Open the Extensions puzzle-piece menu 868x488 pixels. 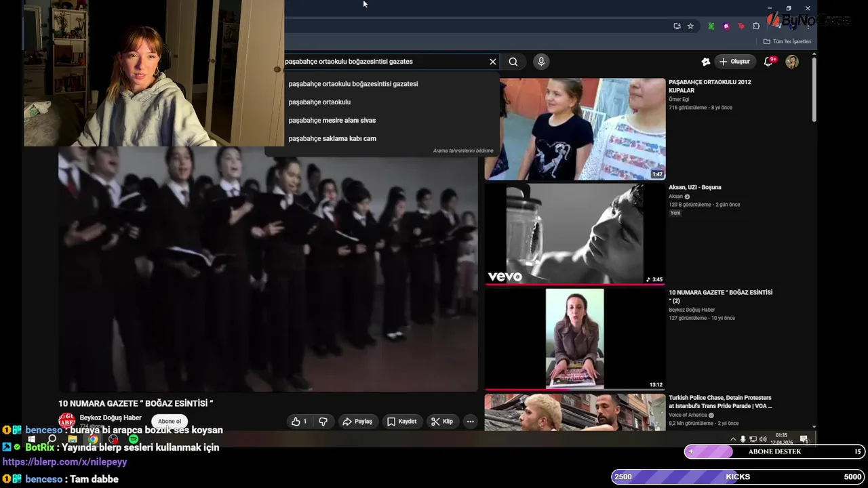point(756,26)
